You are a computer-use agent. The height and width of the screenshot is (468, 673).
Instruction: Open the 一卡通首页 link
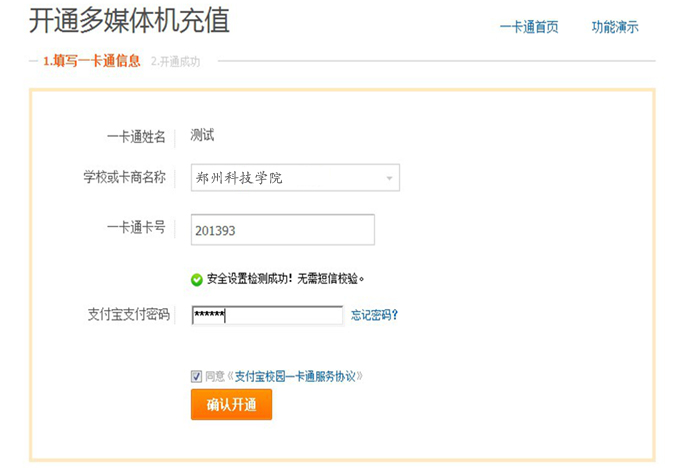[x=529, y=27]
